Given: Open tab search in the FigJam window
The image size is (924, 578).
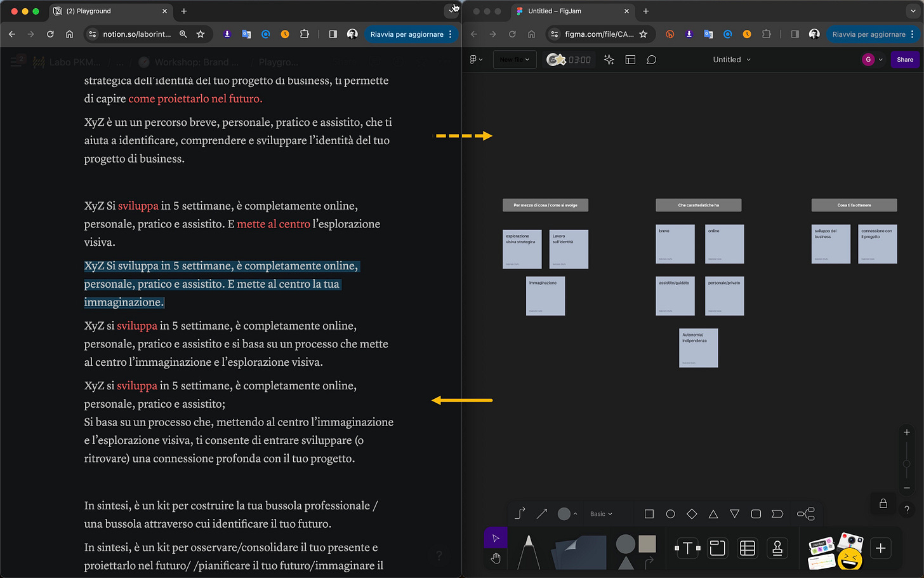Looking at the screenshot, I should point(913,11).
